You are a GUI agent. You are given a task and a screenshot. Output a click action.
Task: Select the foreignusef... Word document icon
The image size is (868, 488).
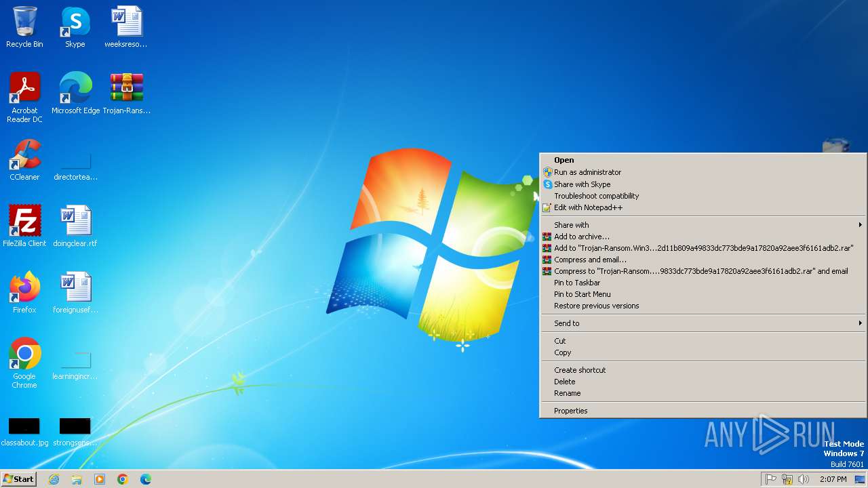[x=75, y=293]
